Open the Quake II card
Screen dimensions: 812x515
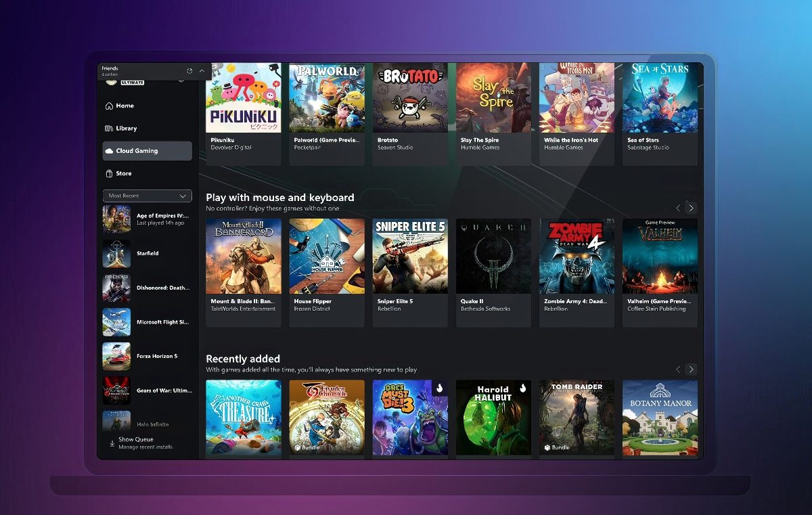pos(493,273)
